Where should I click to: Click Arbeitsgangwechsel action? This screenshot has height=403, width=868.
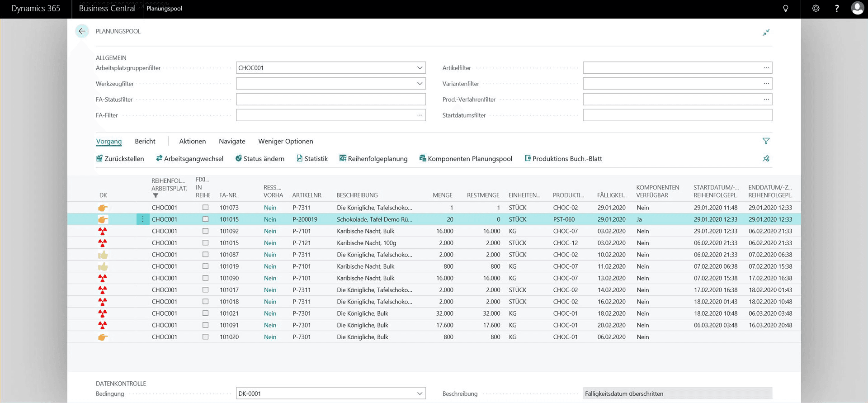[x=190, y=159]
